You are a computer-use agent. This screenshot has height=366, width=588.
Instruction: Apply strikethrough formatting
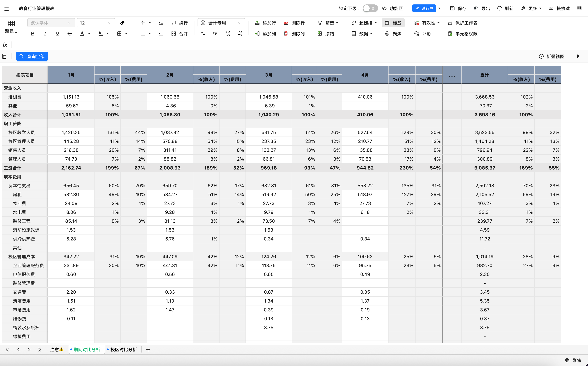pyautogui.click(x=70, y=34)
